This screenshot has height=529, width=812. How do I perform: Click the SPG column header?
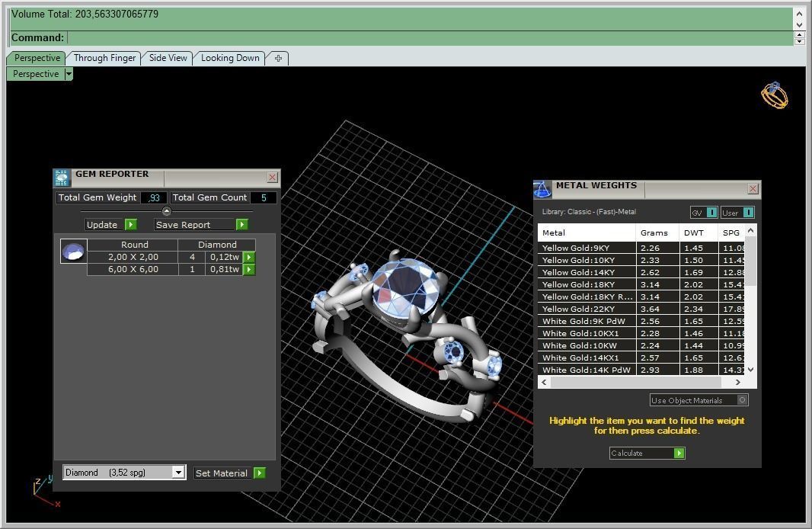tap(731, 233)
